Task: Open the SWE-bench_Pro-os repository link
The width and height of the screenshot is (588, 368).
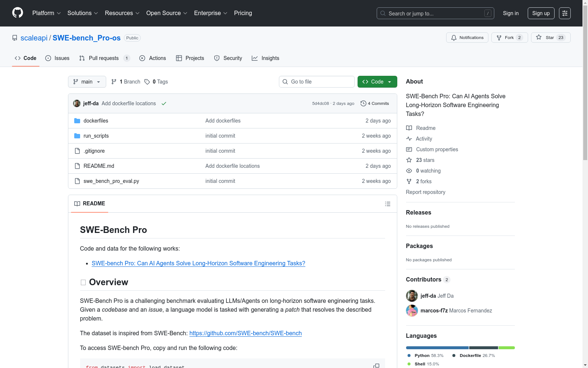Action: [86, 38]
